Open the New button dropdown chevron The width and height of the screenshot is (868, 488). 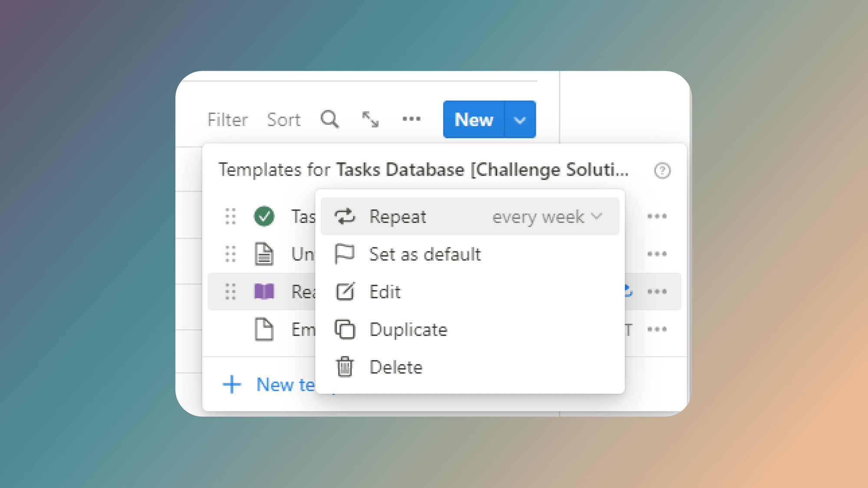(x=519, y=119)
